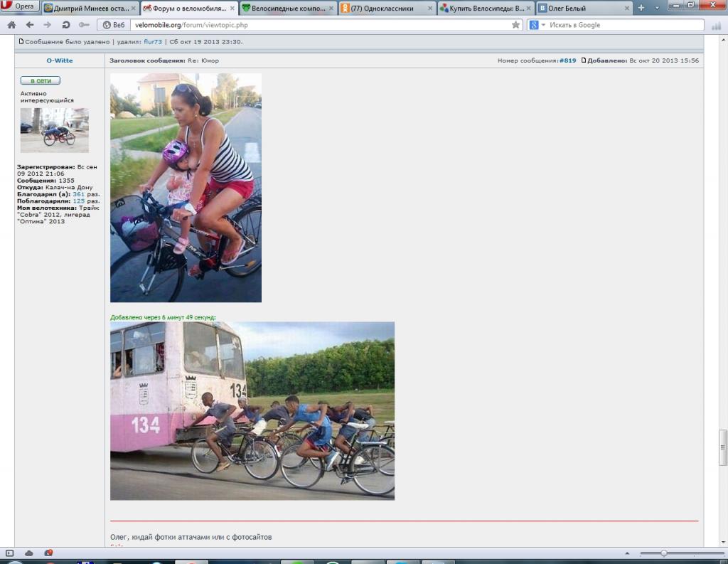Switch to the Велосипедные компоненты tab
This screenshot has width=728, height=564.
[288, 9]
